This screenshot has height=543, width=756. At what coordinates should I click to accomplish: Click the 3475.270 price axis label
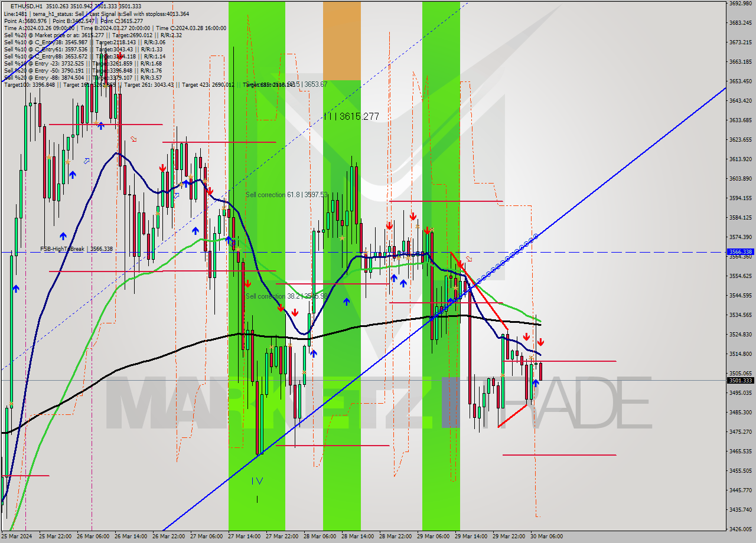pyautogui.click(x=740, y=432)
